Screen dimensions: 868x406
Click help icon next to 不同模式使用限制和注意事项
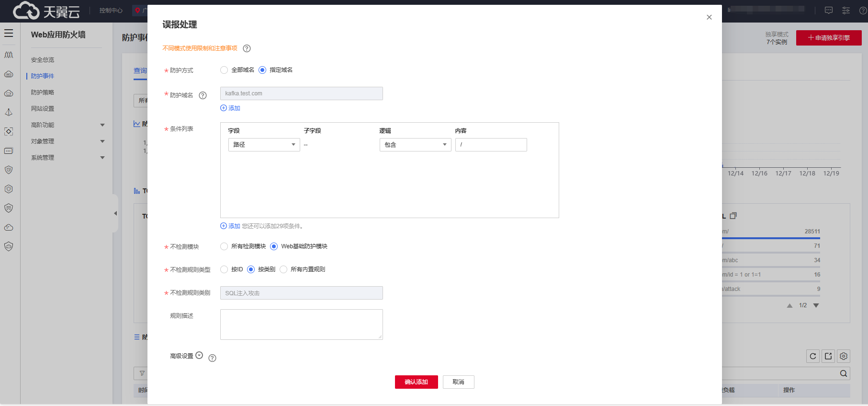pos(247,48)
